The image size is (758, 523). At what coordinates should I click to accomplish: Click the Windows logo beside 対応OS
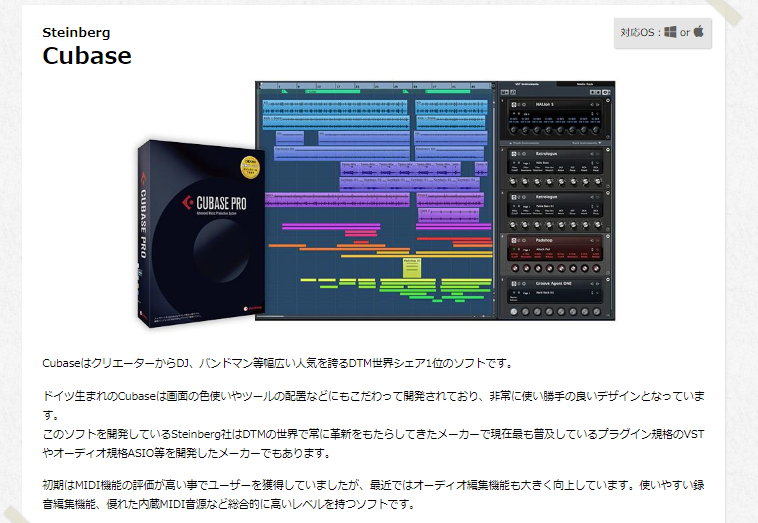click(670, 32)
